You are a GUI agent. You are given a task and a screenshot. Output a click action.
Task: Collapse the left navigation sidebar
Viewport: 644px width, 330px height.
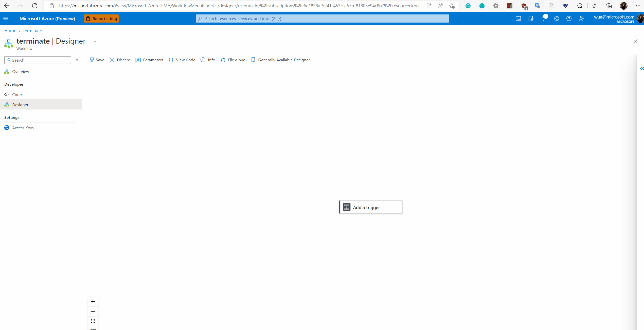pos(77,60)
